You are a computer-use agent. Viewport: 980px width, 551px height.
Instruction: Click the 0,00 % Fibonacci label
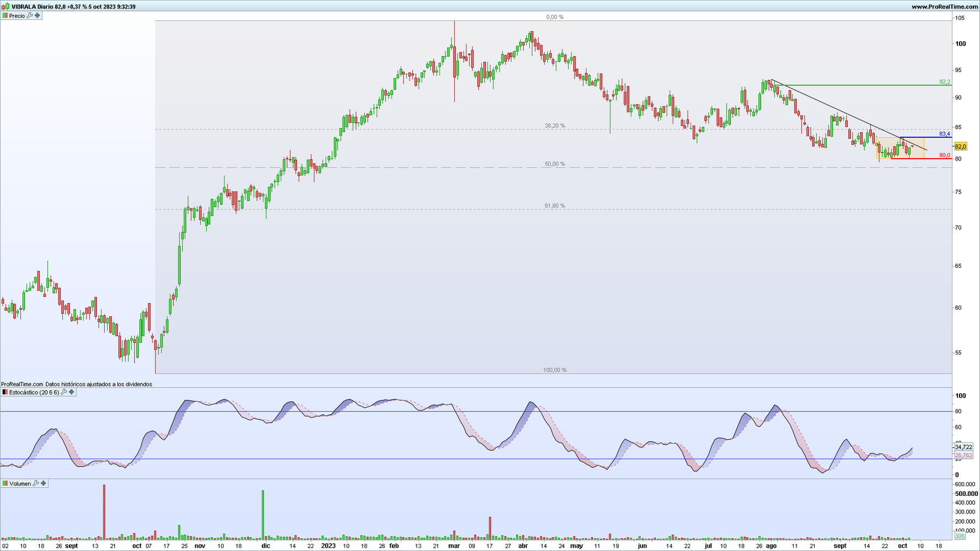tap(554, 17)
